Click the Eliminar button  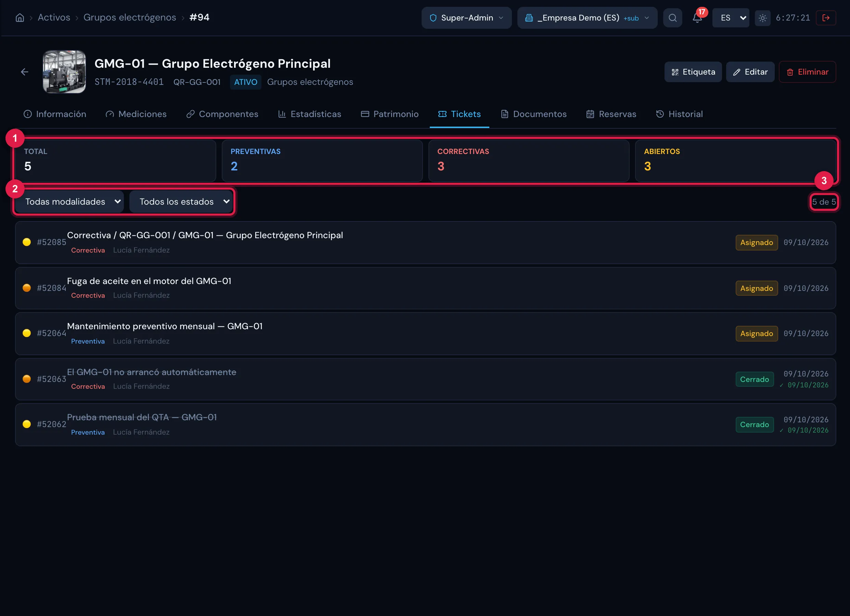click(x=807, y=72)
